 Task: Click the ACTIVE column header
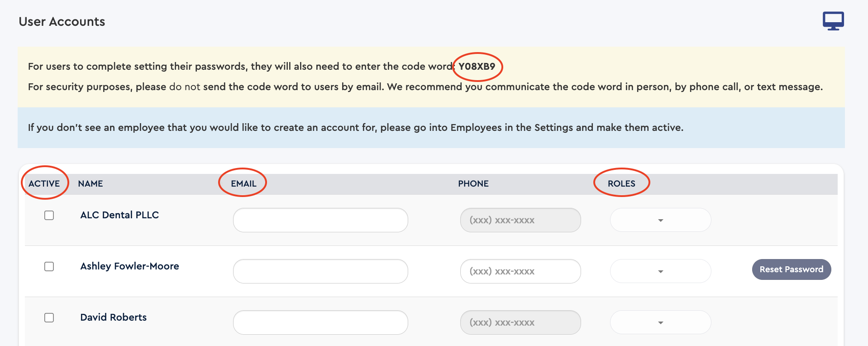coord(44,183)
